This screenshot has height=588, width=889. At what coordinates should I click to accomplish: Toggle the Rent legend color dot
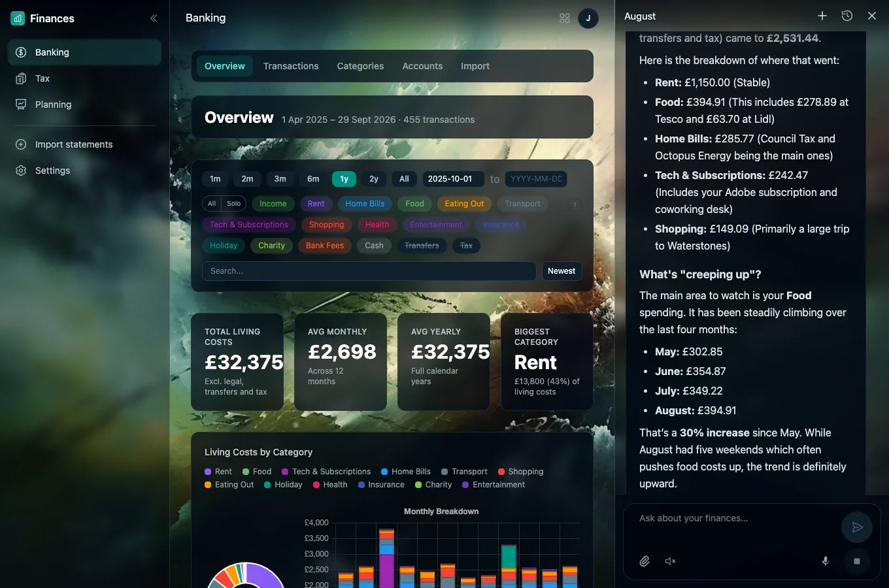[208, 472]
